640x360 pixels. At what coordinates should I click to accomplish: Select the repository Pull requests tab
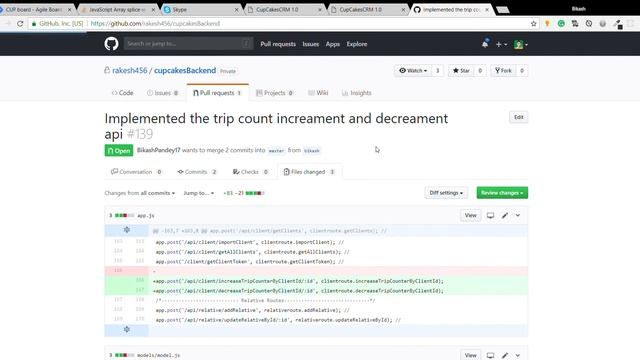(217, 93)
